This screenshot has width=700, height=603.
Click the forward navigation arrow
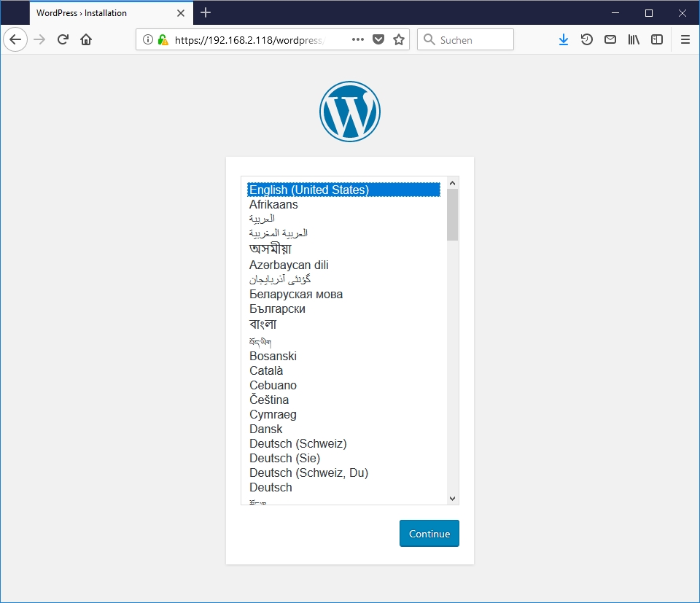[x=39, y=39]
